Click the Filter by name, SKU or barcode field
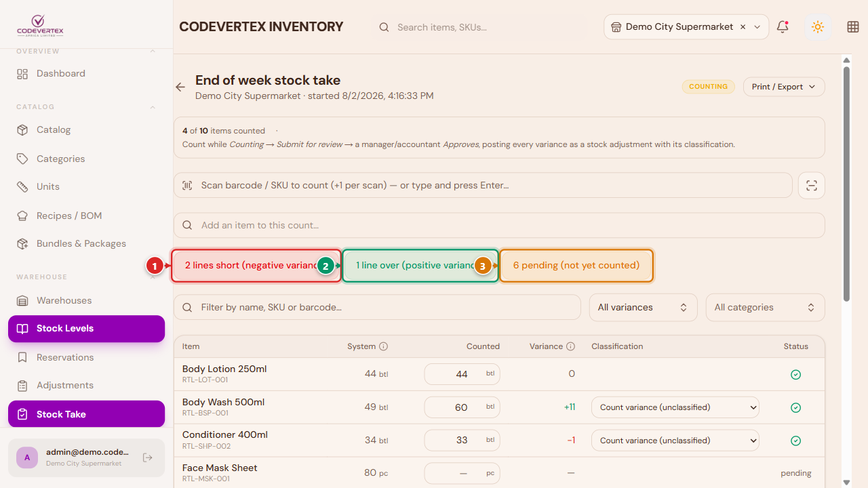Viewport: 868px width, 488px height. [377, 308]
